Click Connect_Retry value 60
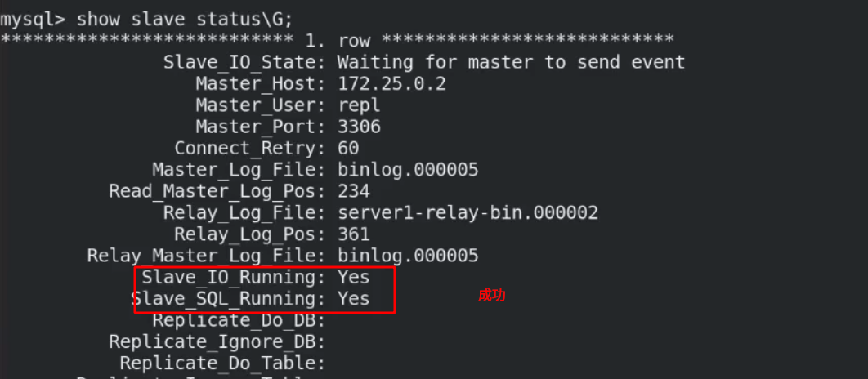This screenshot has height=379, width=868. [348, 149]
